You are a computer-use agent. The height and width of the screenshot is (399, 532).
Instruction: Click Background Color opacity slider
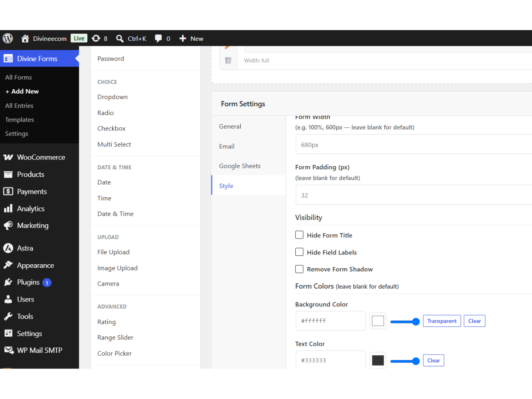pos(405,321)
